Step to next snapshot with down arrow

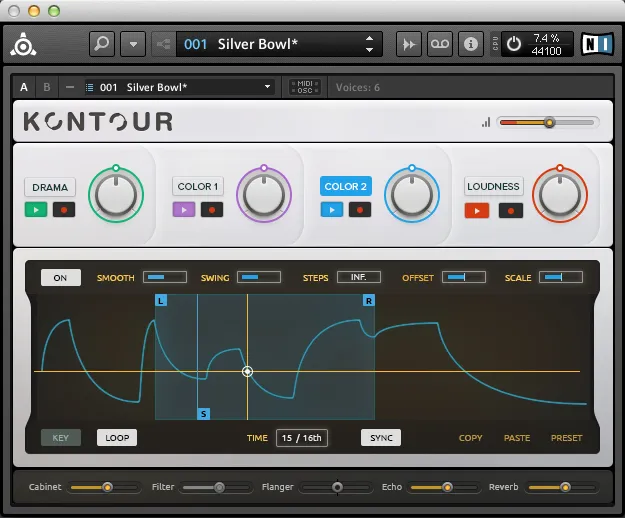(x=369, y=50)
